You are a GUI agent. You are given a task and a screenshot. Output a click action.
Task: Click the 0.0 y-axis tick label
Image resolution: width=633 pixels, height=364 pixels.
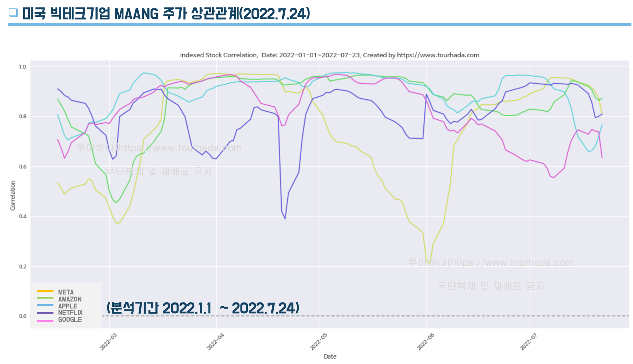coord(22,316)
